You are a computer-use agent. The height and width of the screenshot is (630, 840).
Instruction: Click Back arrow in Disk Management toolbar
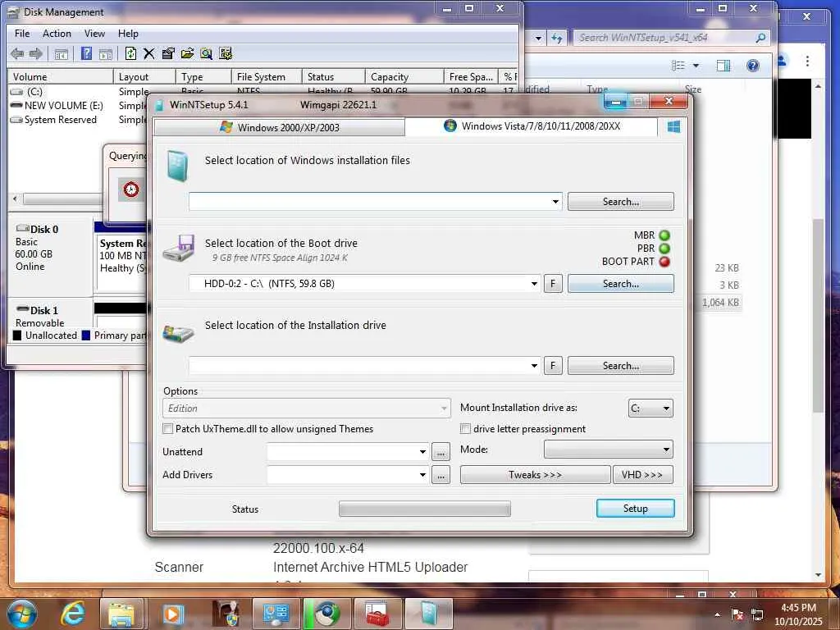pos(17,53)
